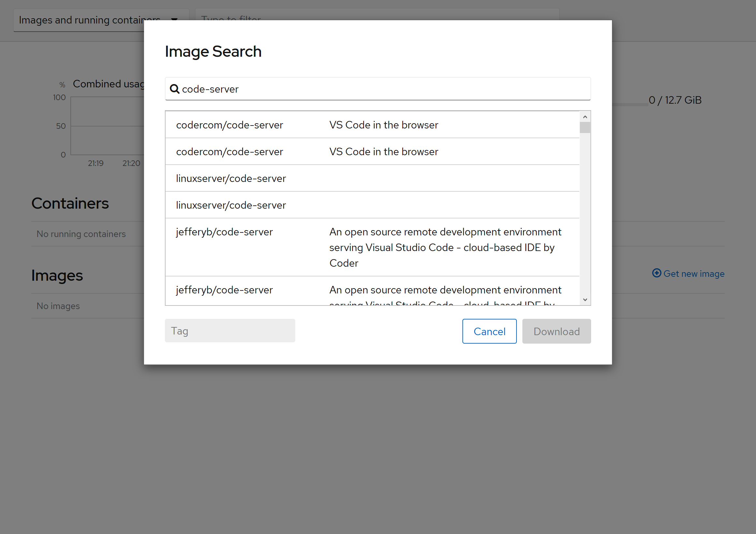This screenshot has height=534, width=756.
Task: Click the results list scrollbar thumb
Action: pyautogui.click(x=585, y=127)
